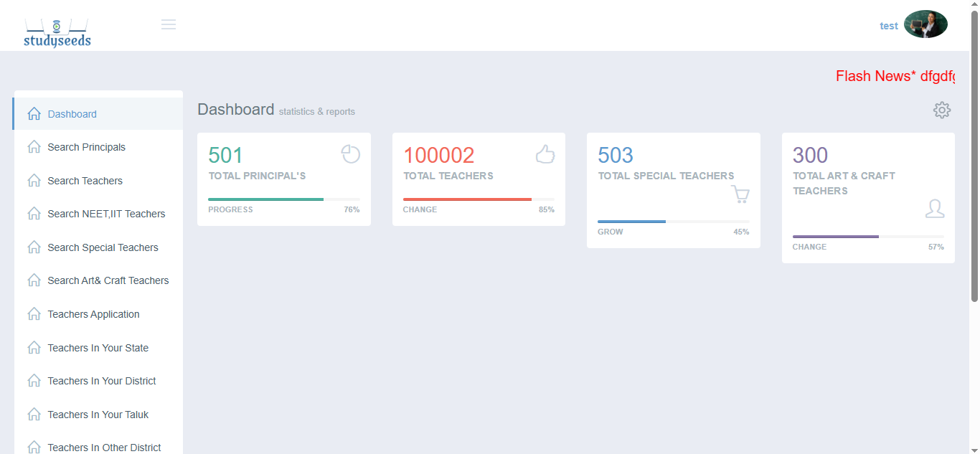This screenshot has width=980, height=454.
Task: Open Search Special Teachers page
Action: pyautogui.click(x=103, y=247)
